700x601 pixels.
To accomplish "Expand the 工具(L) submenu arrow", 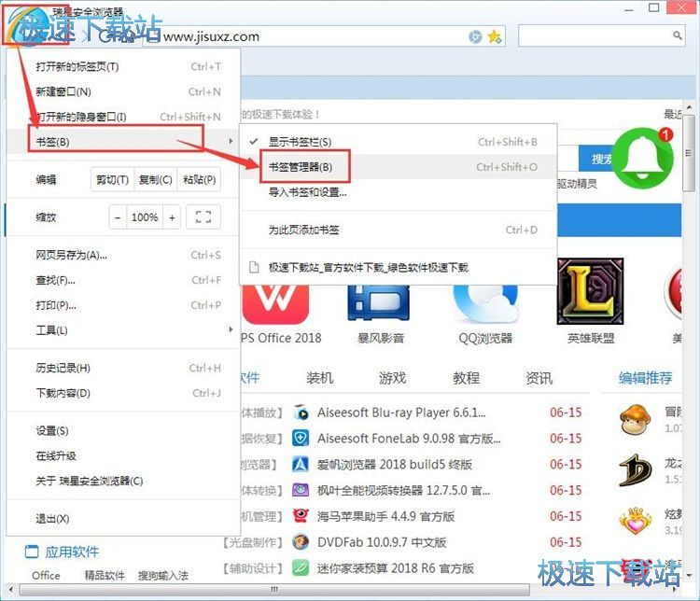I will point(231,329).
